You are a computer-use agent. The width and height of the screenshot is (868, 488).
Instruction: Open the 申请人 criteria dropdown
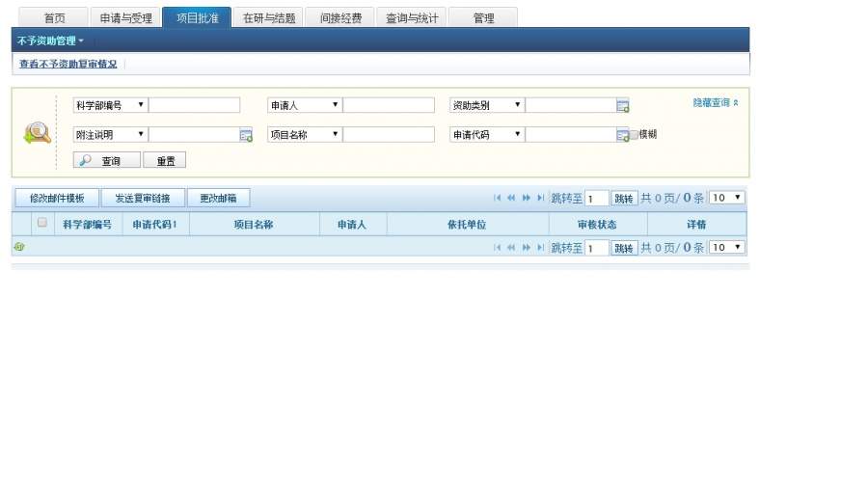tap(305, 105)
